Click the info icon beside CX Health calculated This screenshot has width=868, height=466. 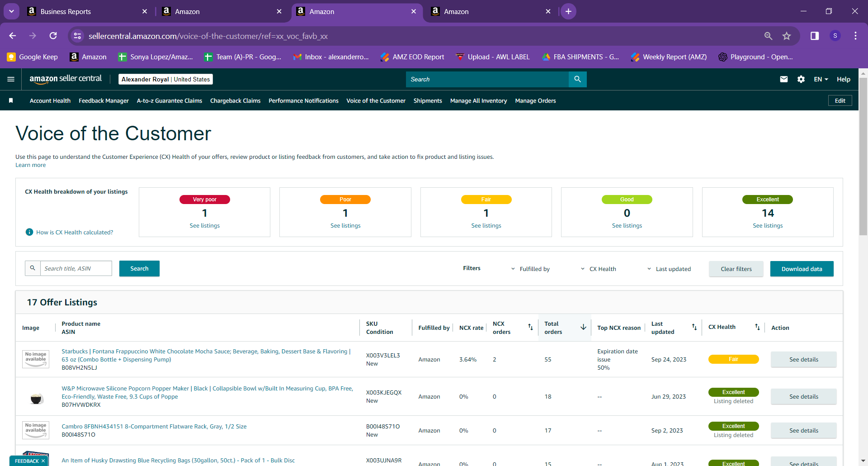tap(29, 232)
